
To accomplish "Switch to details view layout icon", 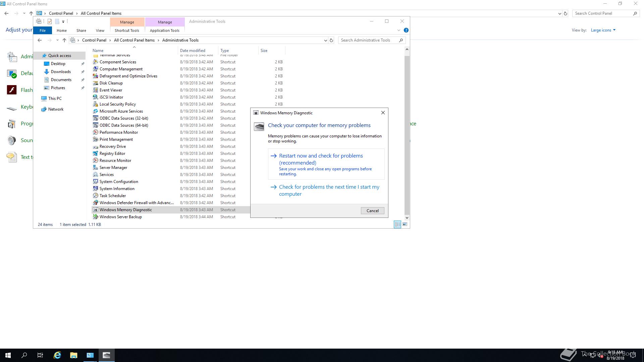I will tap(397, 224).
